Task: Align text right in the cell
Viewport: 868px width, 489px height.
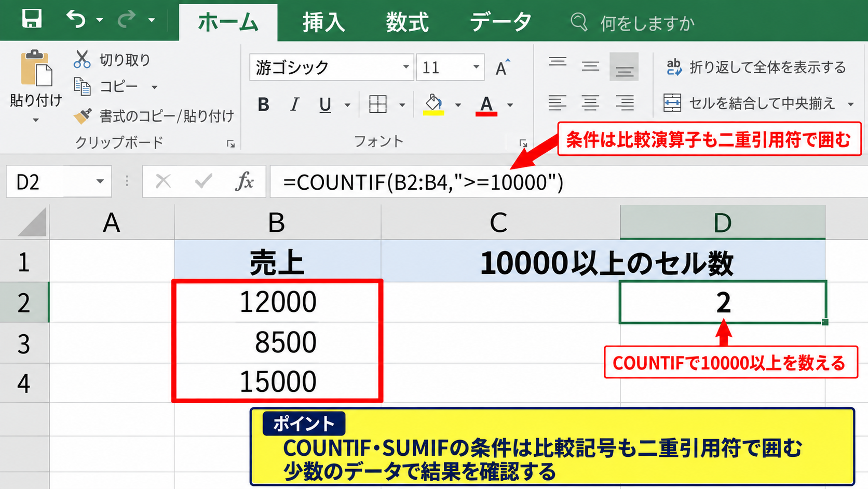Action: click(625, 103)
